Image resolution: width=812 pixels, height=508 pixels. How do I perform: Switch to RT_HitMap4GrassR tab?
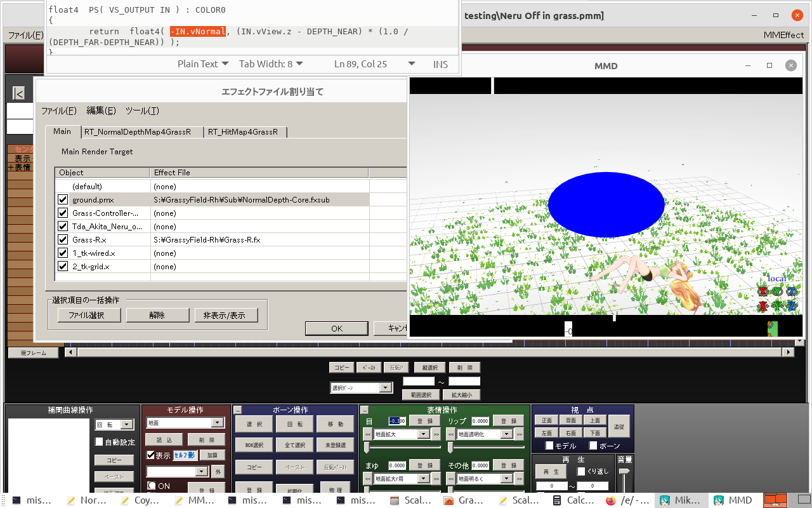(x=246, y=132)
